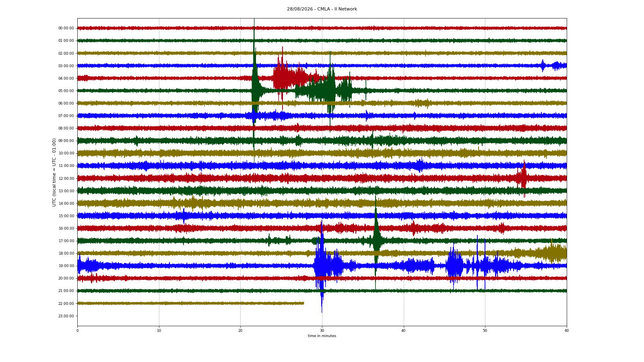The height and width of the screenshot is (362, 644).
Task: Click the 16:00:00 hour label
Action: click(66, 228)
